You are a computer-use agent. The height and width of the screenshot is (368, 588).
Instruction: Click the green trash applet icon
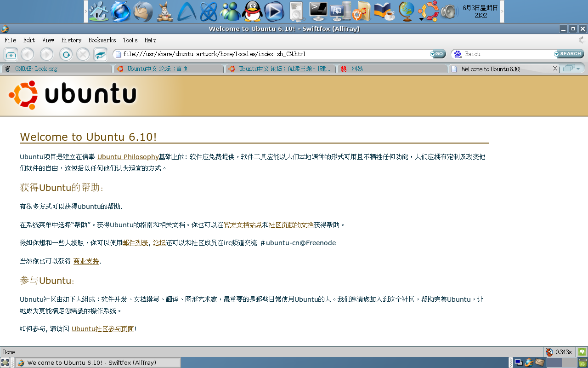click(582, 362)
